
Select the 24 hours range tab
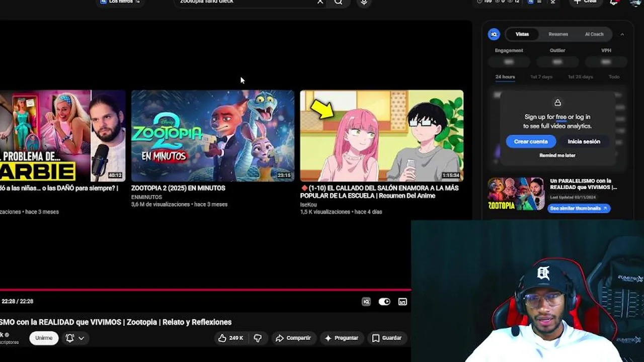point(505,77)
